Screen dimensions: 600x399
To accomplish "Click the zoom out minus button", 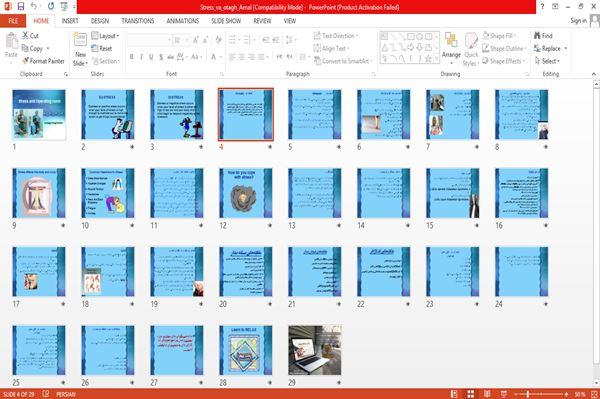I will [516, 394].
